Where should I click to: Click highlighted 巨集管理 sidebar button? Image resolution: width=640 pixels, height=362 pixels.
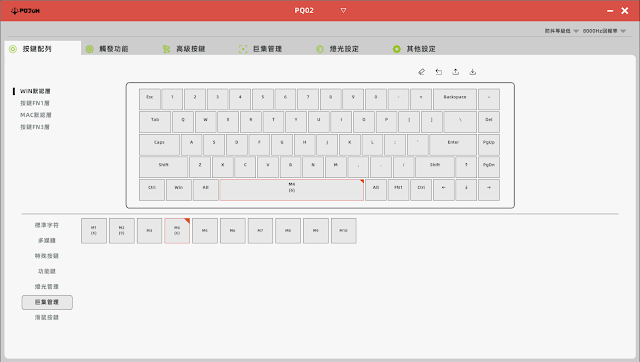coord(47,302)
